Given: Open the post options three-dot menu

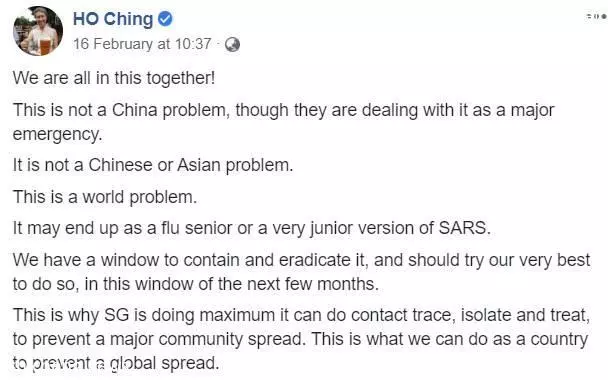Looking at the screenshot, I should click(596, 17).
